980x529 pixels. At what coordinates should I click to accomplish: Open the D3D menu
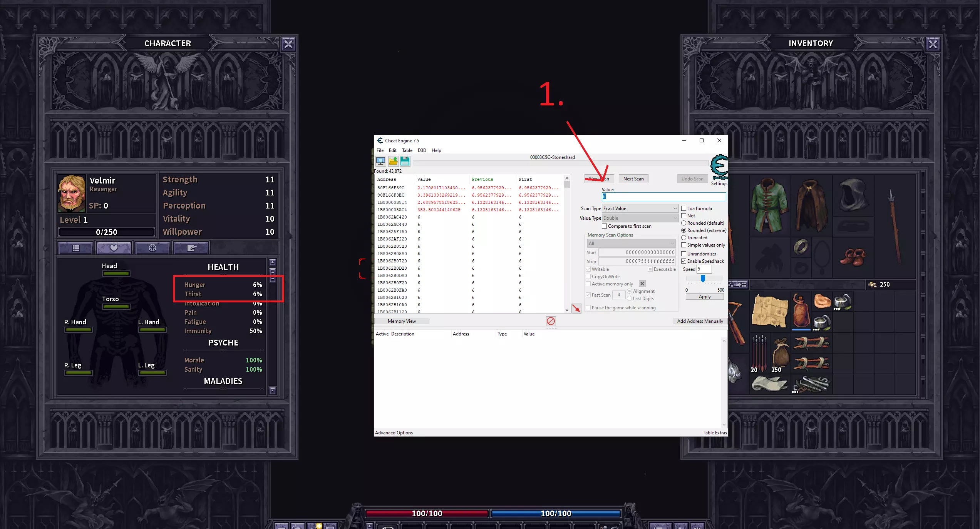[422, 150]
